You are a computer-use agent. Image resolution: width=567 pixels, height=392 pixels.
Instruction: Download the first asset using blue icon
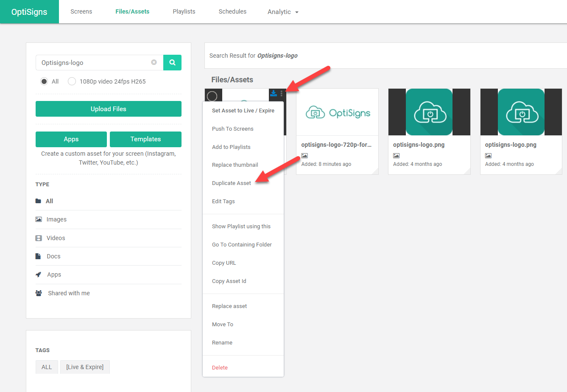[274, 93]
